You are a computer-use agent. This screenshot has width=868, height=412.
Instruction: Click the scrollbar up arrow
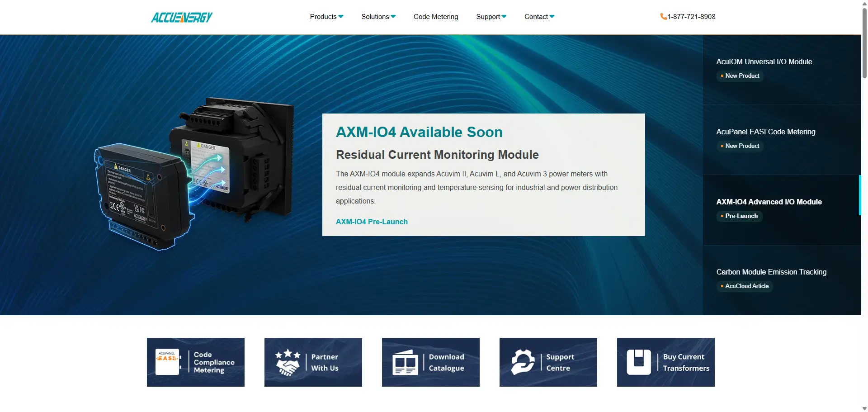[864, 3]
